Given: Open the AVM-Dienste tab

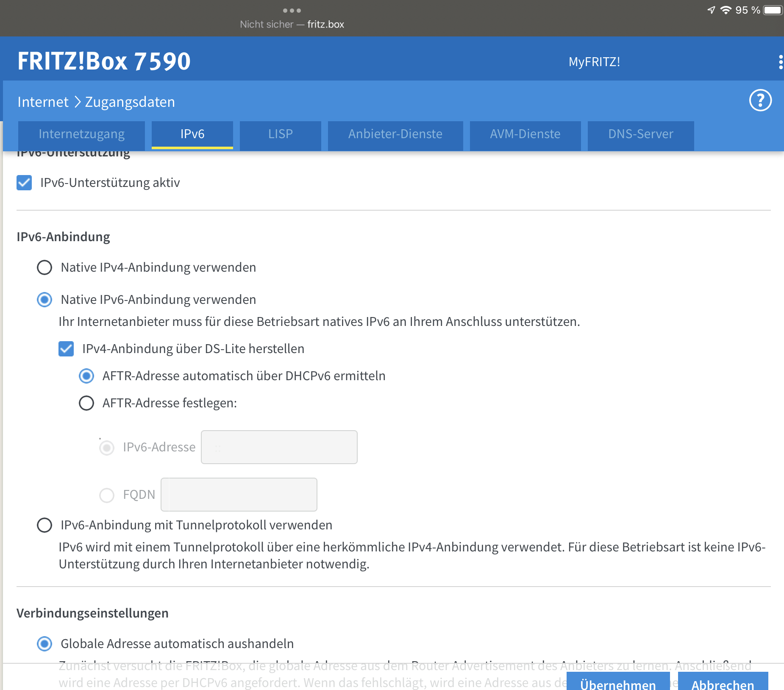Looking at the screenshot, I should [x=525, y=135].
